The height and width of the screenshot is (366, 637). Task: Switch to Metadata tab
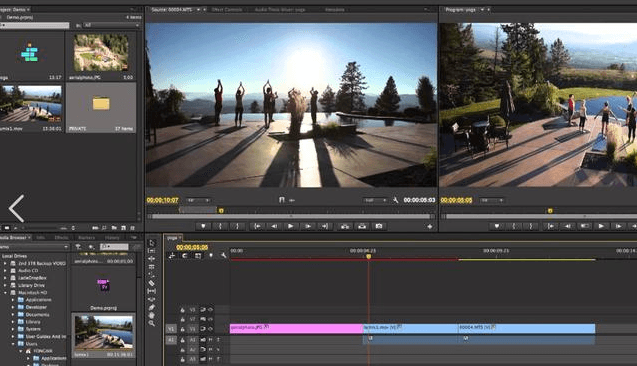click(x=335, y=9)
